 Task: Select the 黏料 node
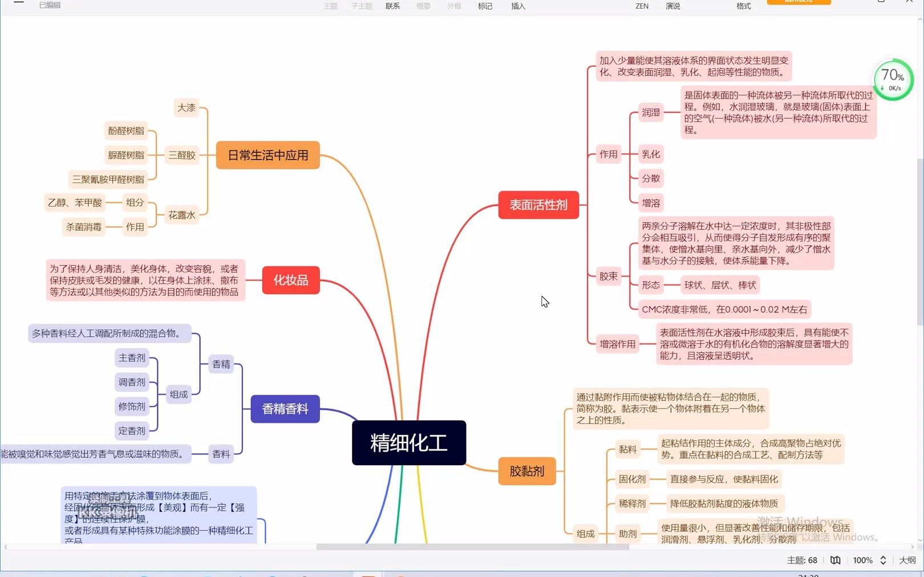pyautogui.click(x=628, y=449)
